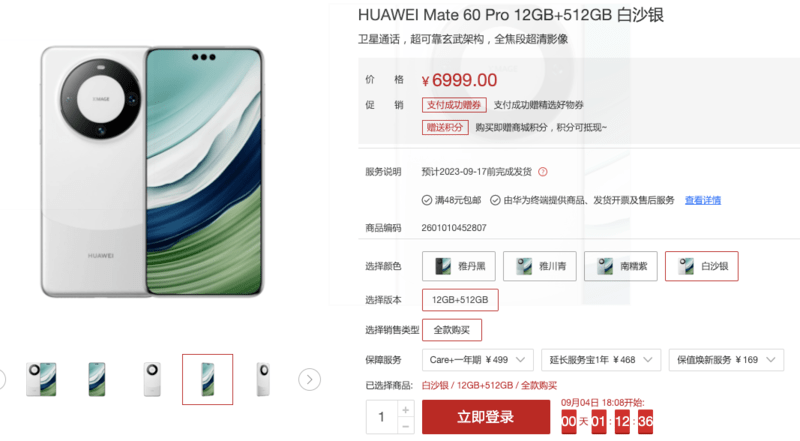
Task: Select the 12GB+512GB version option
Action: click(x=460, y=300)
